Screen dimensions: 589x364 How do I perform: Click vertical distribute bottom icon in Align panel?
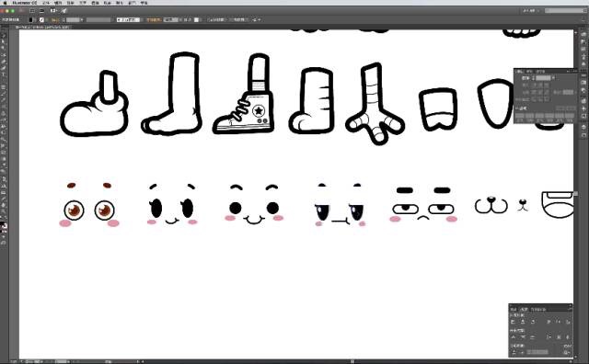click(533, 337)
